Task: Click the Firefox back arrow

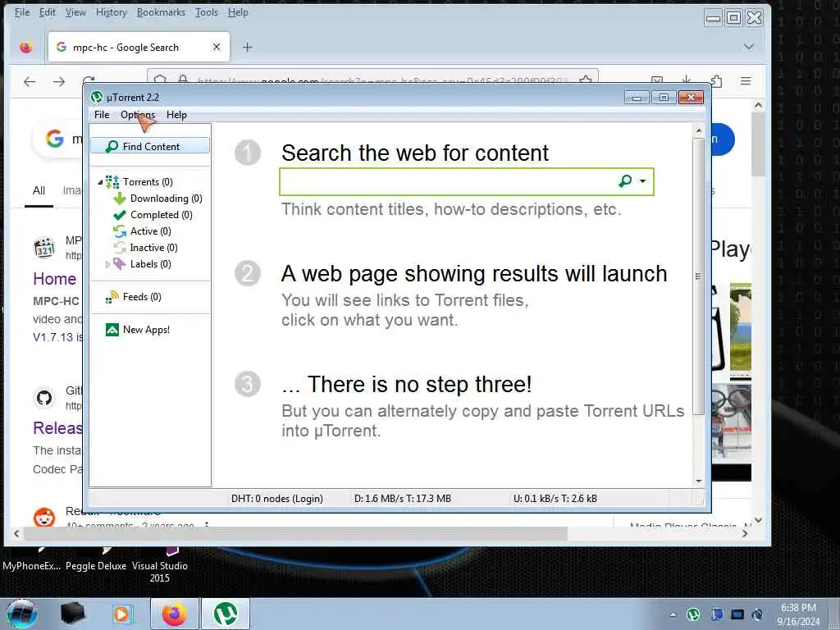Action: (30, 81)
